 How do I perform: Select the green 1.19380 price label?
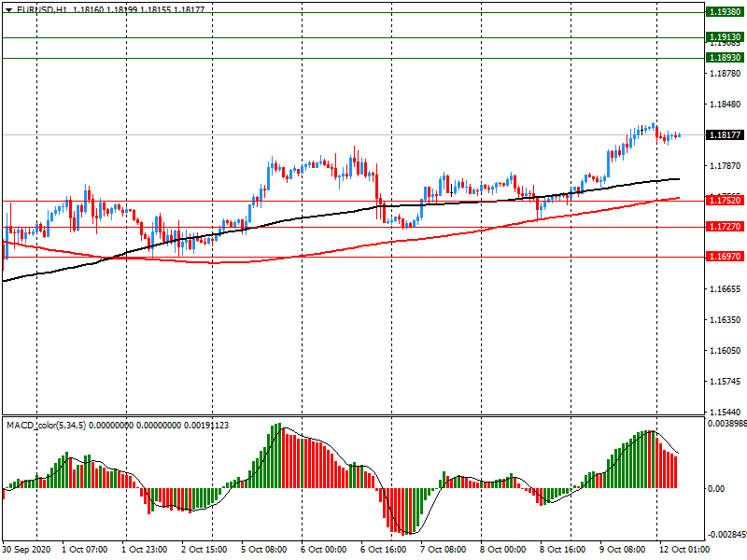click(x=725, y=12)
